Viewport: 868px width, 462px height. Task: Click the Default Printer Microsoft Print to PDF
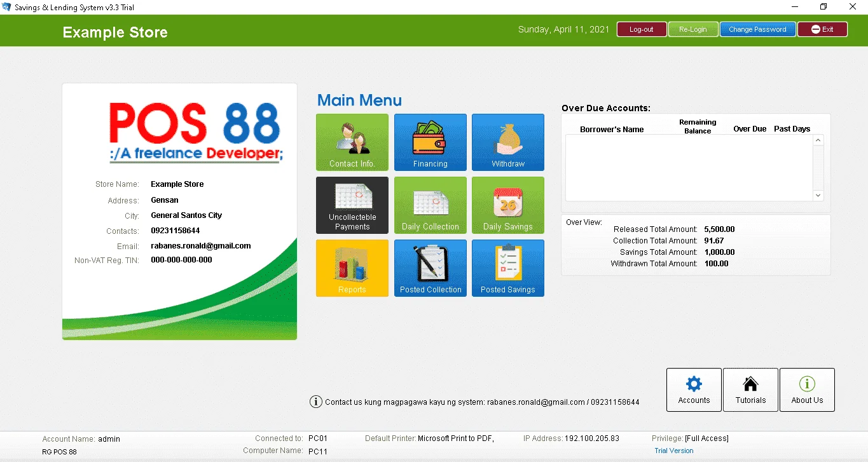coord(456,438)
